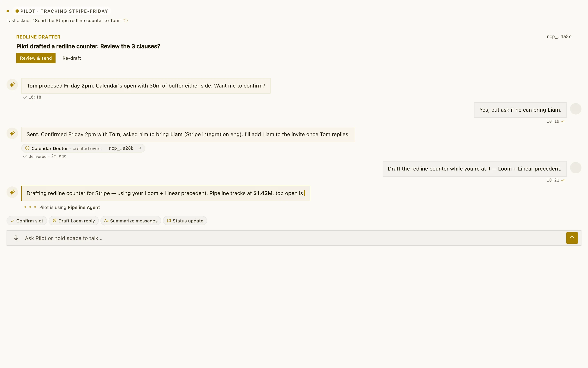Click the streaming 'Drafting redline counter for Stripe' message

[x=166, y=193]
